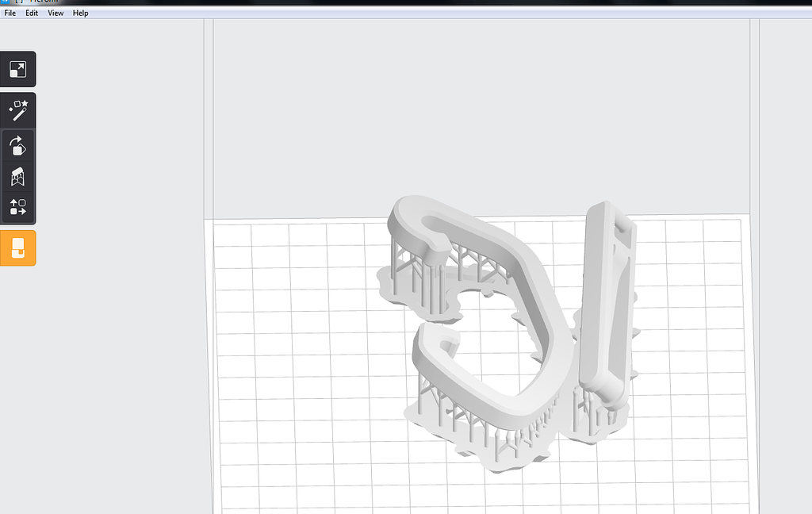Click the orange Print button

pos(18,247)
